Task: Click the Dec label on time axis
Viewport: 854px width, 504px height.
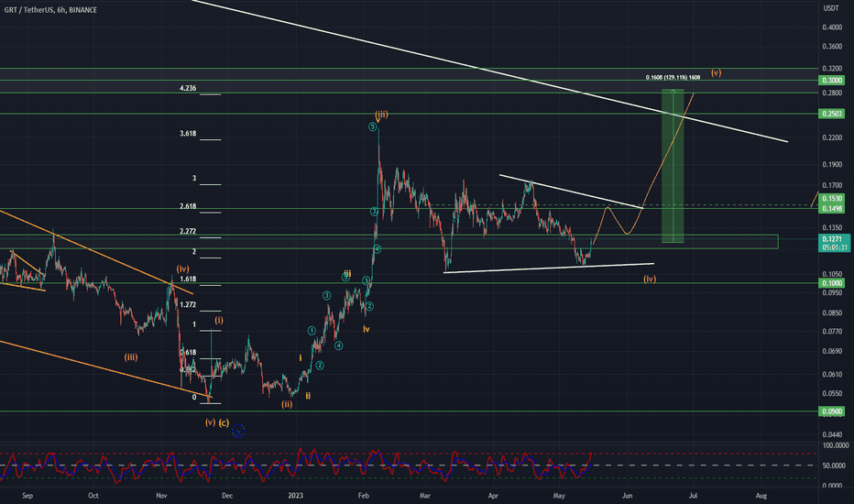Action: [227, 496]
